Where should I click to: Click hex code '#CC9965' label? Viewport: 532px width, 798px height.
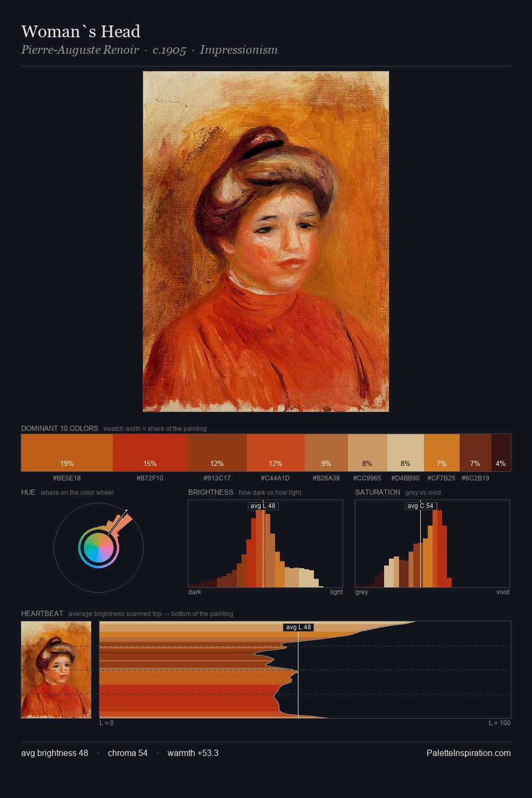pos(367,478)
